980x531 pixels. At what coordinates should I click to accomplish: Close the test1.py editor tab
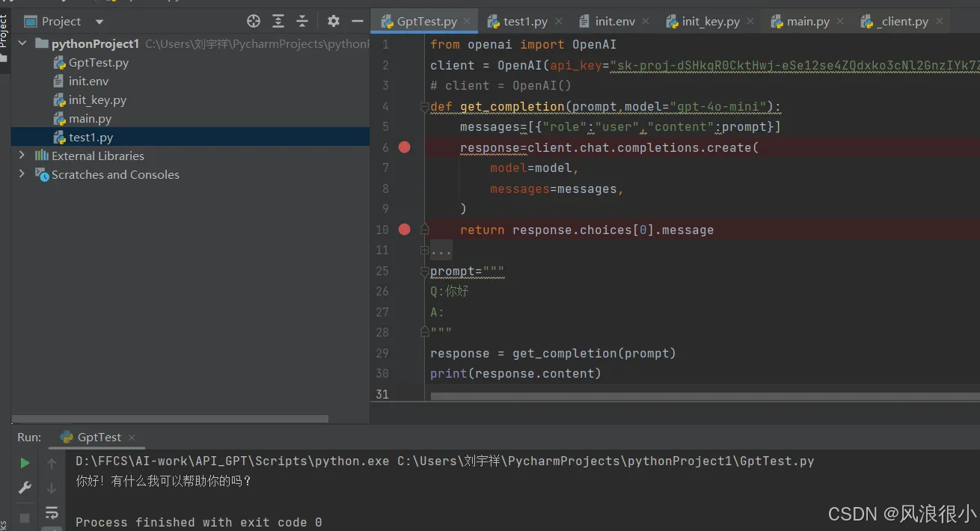(x=559, y=22)
